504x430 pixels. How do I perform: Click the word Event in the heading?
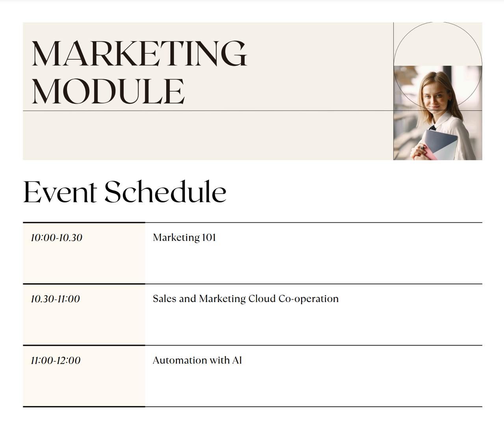coord(60,192)
